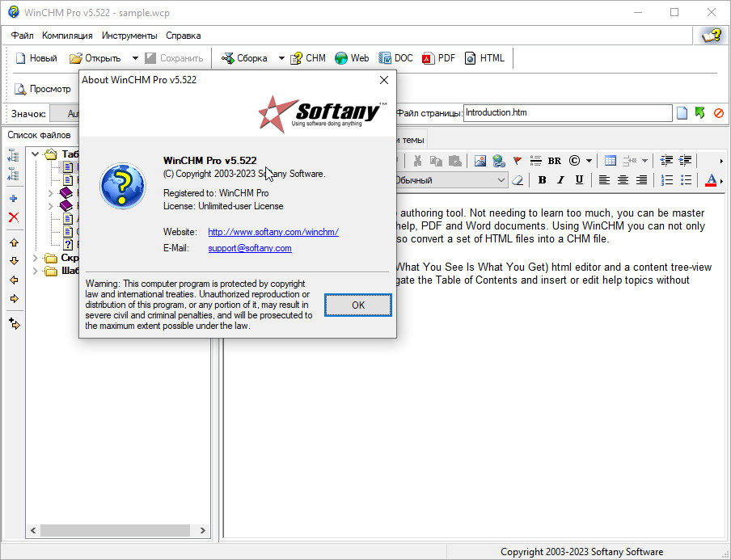Screen dimensions: 731x560
Task: Click the eraser clear formatting icon
Action: [517, 180]
